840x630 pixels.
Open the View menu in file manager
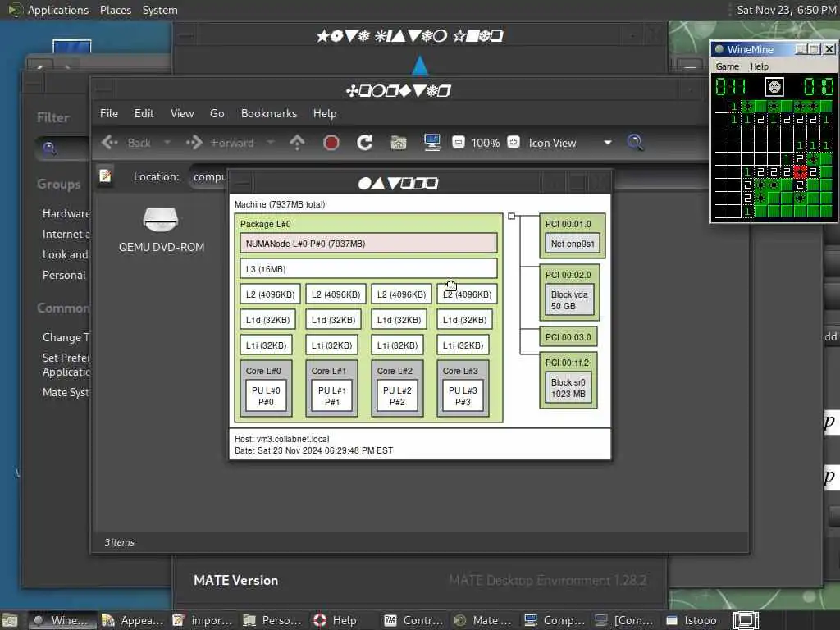click(x=182, y=113)
